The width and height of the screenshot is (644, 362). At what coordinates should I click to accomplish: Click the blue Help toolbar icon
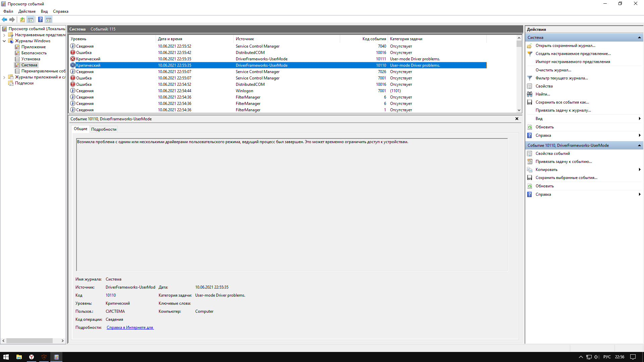coord(40,19)
